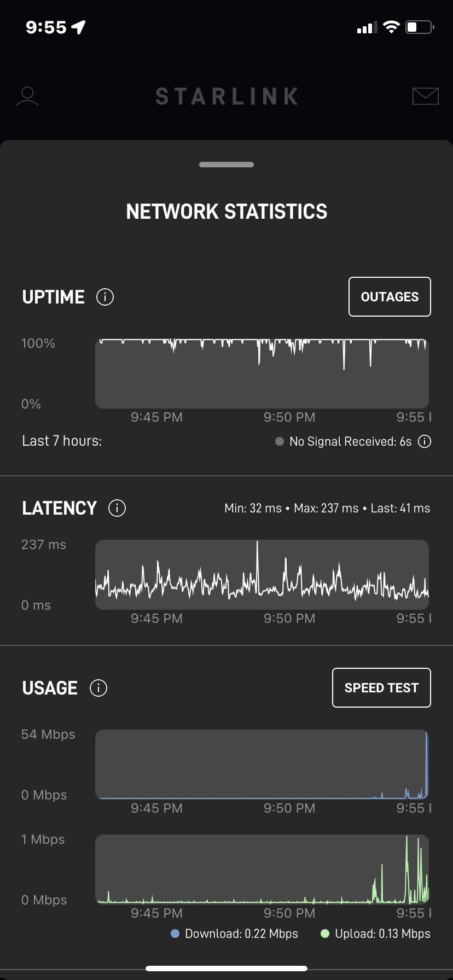This screenshot has height=980, width=453.
Task: Tap the download usage graph
Action: coord(262,764)
